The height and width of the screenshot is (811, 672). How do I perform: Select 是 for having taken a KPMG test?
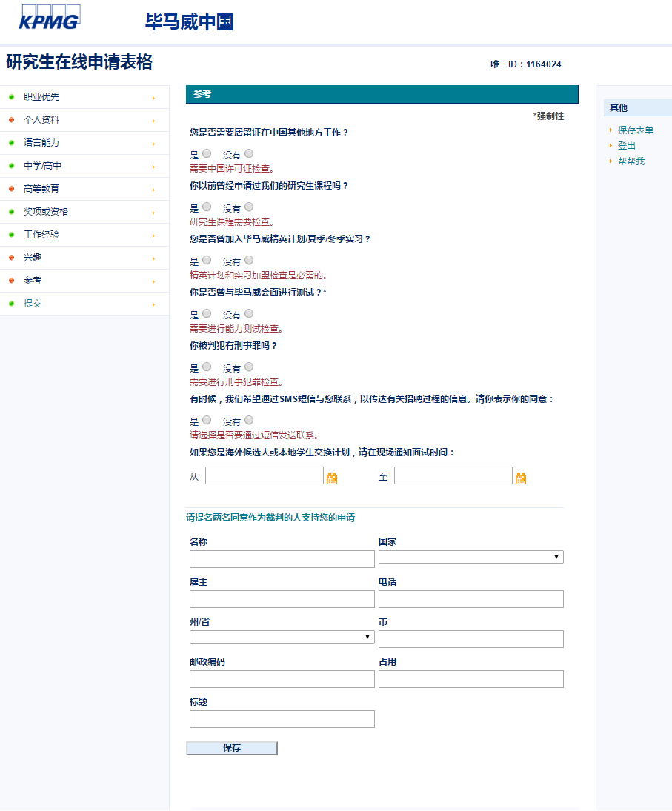(207, 313)
